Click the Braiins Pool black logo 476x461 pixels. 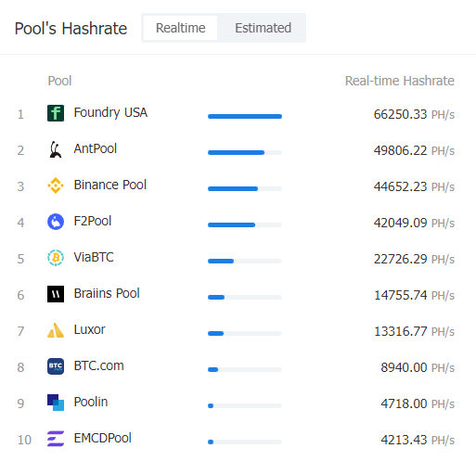[56, 294]
